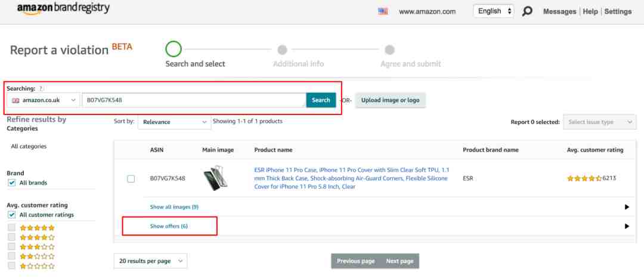The height and width of the screenshot is (278, 644).
Task: Click the Search and select step circle
Action: tap(174, 50)
